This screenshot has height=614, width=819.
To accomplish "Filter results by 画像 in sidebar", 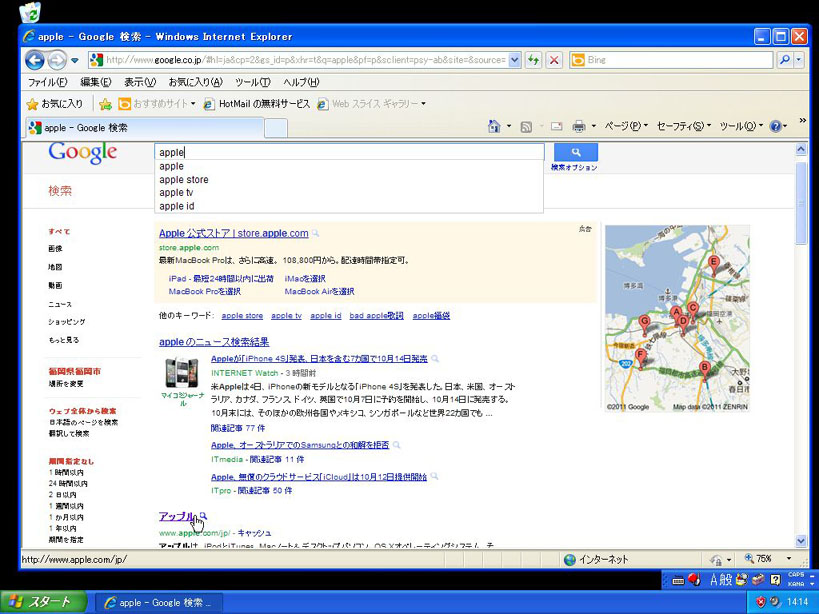I will point(55,249).
